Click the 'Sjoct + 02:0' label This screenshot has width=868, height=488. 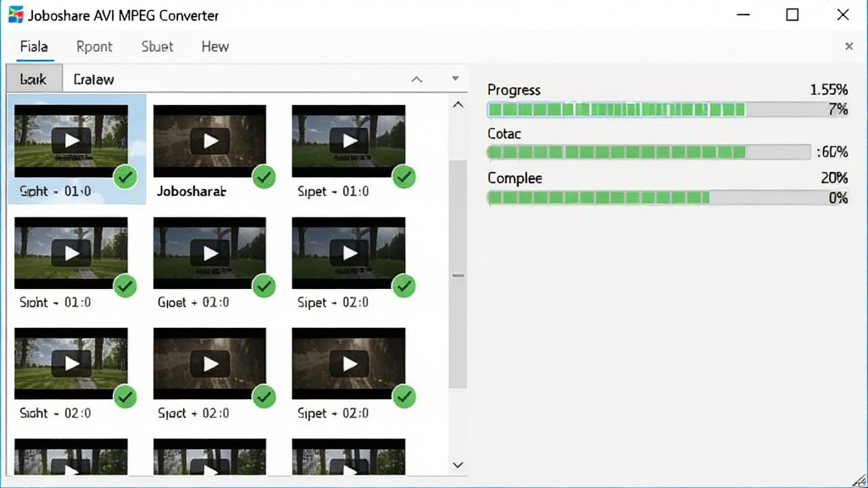(193, 413)
